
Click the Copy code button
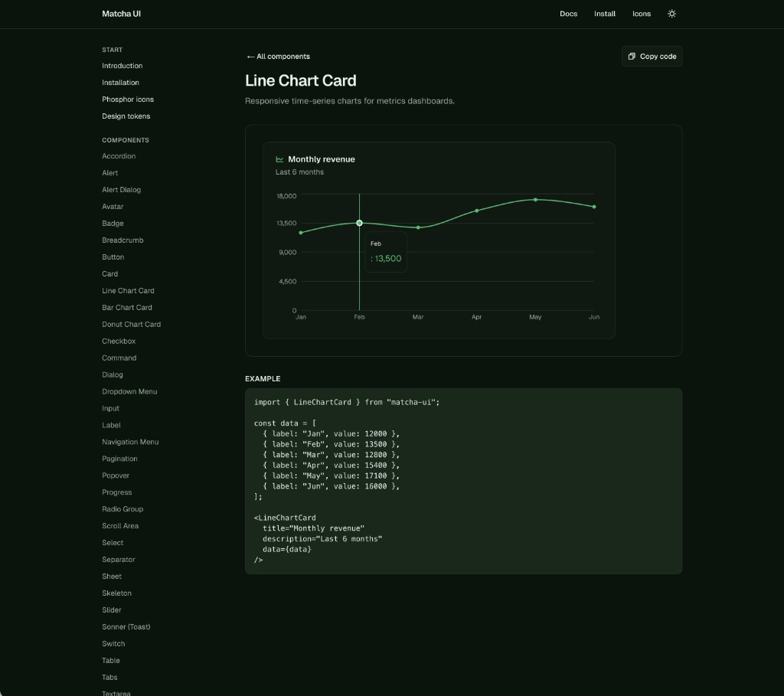point(652,56)
